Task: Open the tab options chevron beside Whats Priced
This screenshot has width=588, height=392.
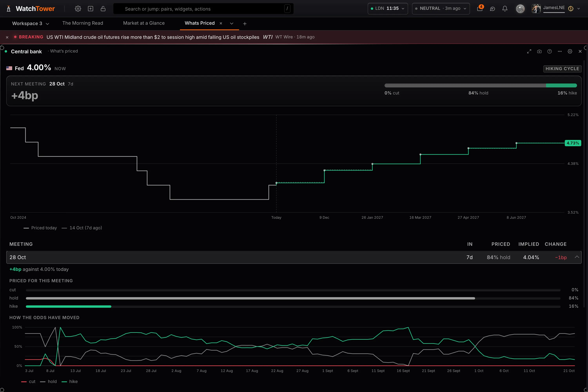Action: click(x=231, y=24)
